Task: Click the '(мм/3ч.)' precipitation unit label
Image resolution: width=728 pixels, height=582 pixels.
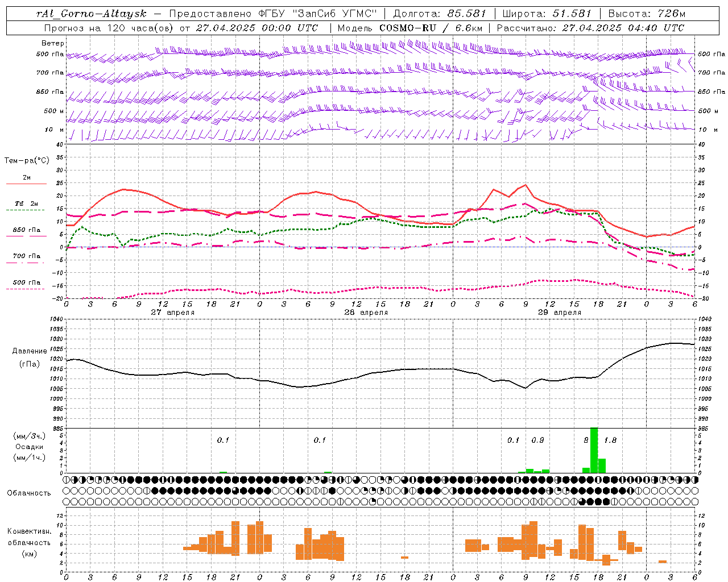Action: [29, 436]
